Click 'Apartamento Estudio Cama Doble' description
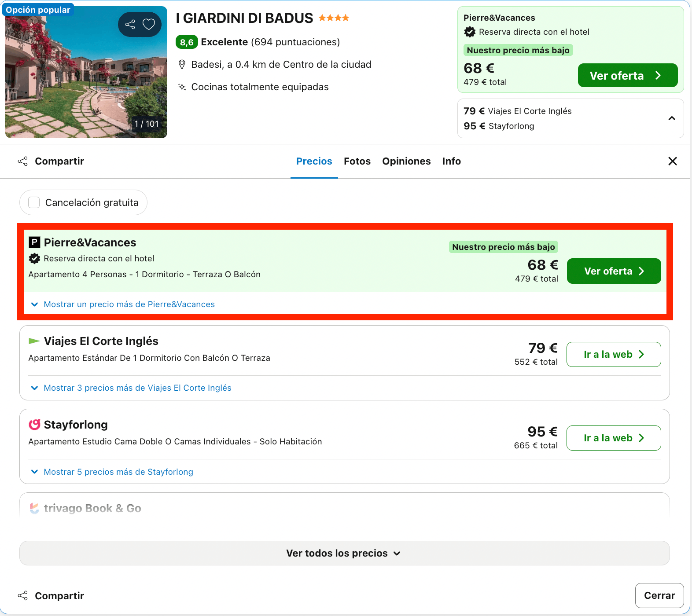 175,441
